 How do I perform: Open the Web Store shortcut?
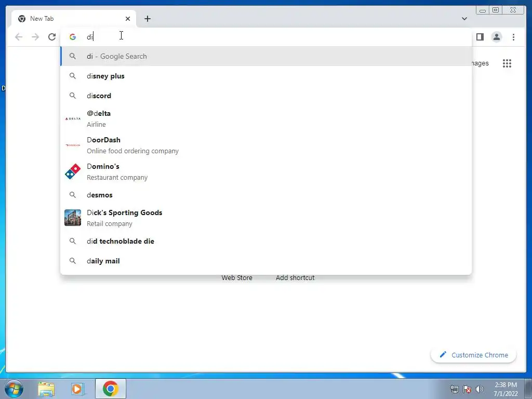(x=237, y=277)
